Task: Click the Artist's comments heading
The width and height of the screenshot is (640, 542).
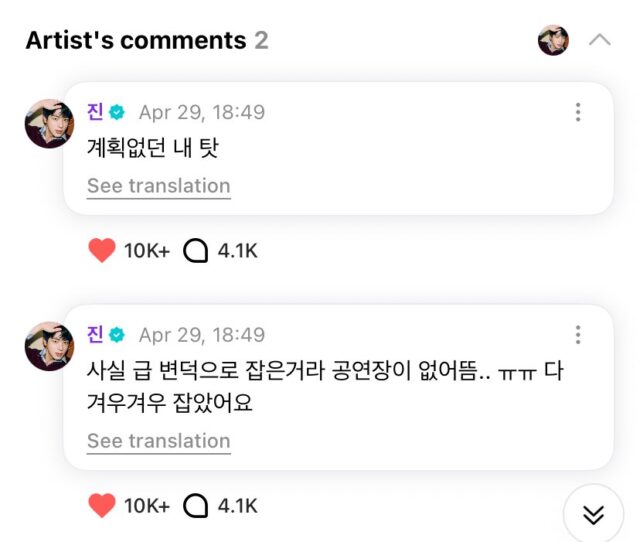Action: pyautogui.click(x=135, y=40)
